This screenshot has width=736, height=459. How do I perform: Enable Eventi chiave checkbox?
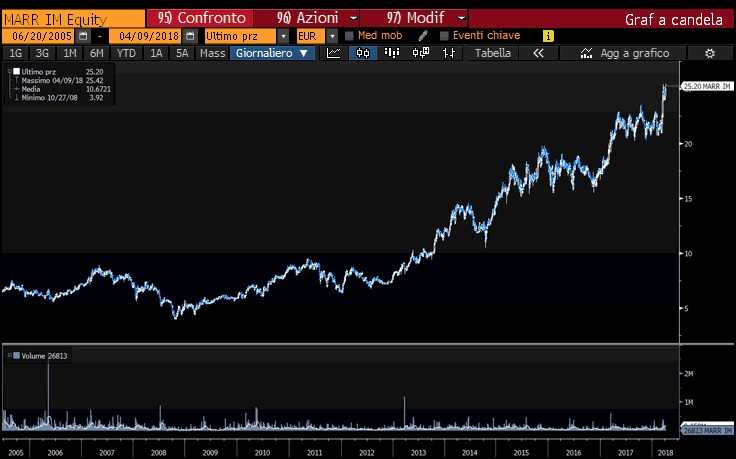[444, 36]
